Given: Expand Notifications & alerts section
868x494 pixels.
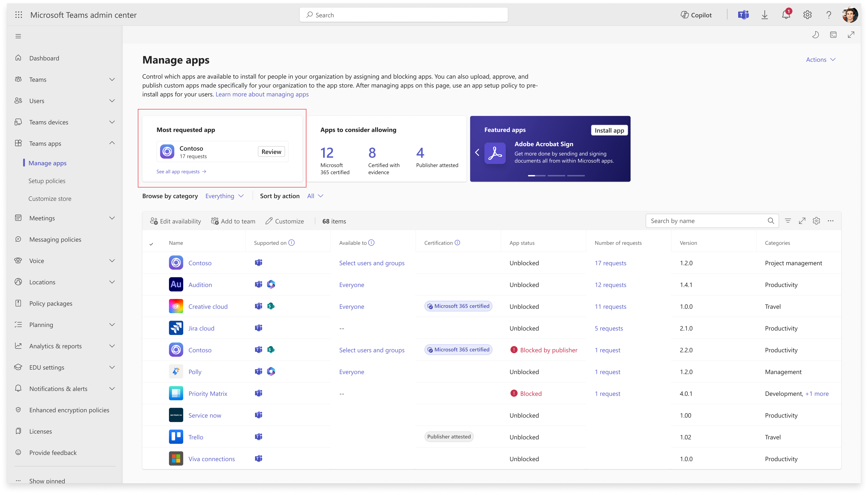Looking at the screenshot, I should [x=112, y=388].
